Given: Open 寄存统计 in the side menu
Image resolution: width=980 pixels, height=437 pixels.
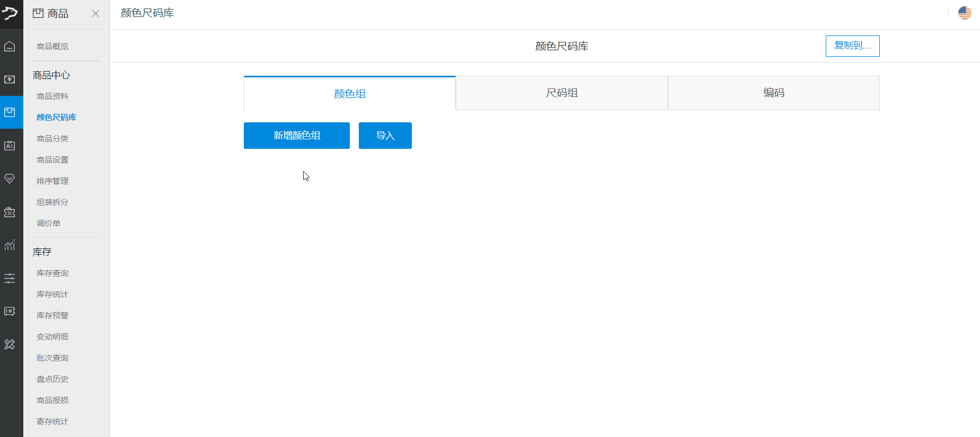Looking at the screenshot, I should point(52,422).
